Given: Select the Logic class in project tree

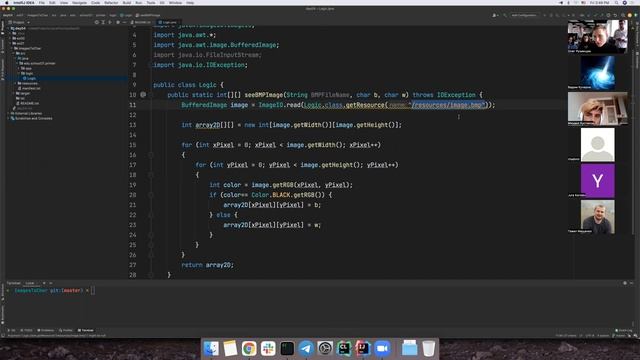Looking at the screenshot, I should tap(30, 78).
